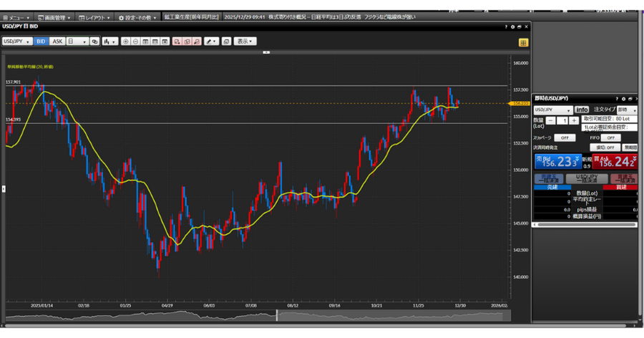Click the blue Bid sell price button
This screenshot has width=644, height=338.
coord(558,162)
